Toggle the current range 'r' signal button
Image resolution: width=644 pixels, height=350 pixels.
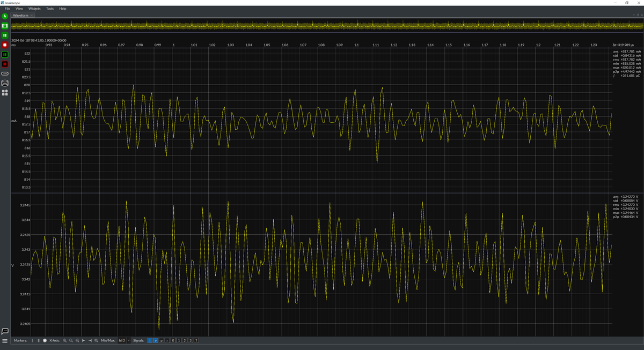[167, 340]
